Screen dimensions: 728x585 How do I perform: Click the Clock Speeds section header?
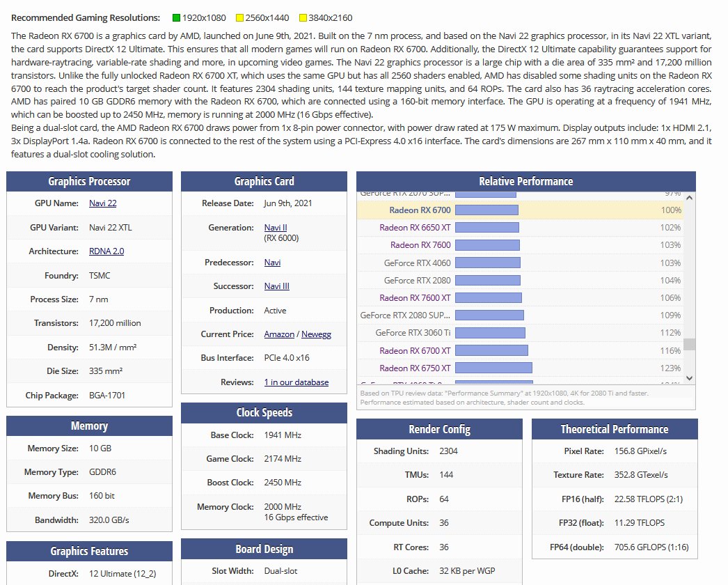(264, 412)
